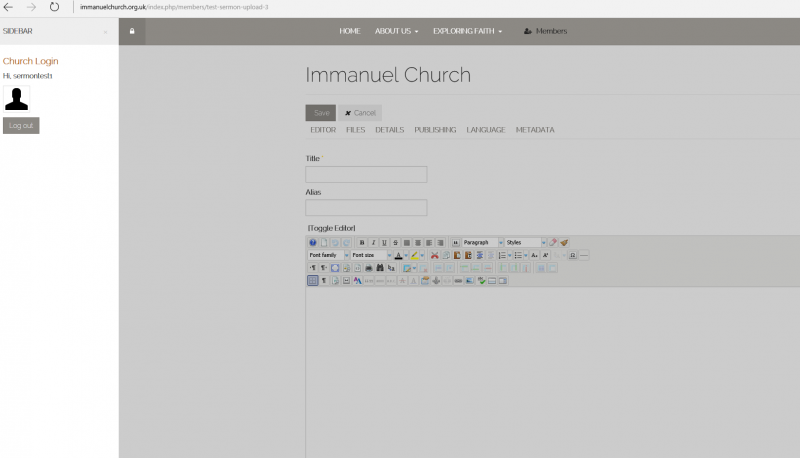Open find binoculars icon
The height and width of the screenshot is (458, 800).
pyautogui.click(x=380, y=268)
